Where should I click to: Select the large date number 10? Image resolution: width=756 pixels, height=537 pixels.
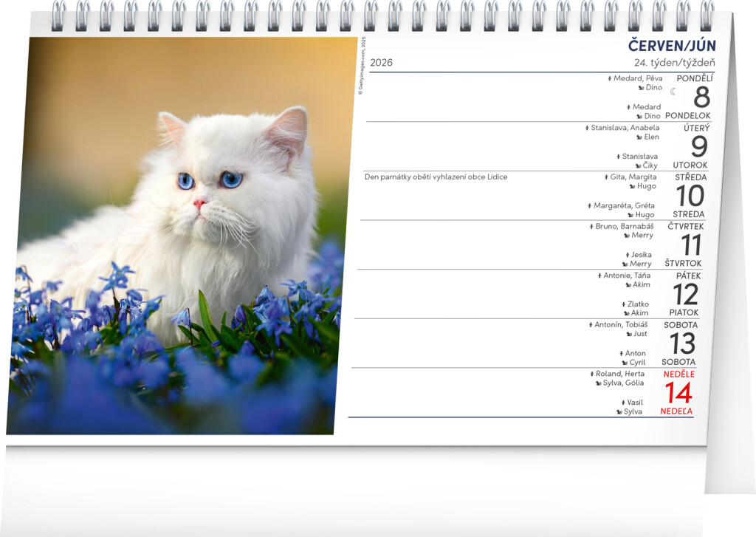[x=690, y=196]
